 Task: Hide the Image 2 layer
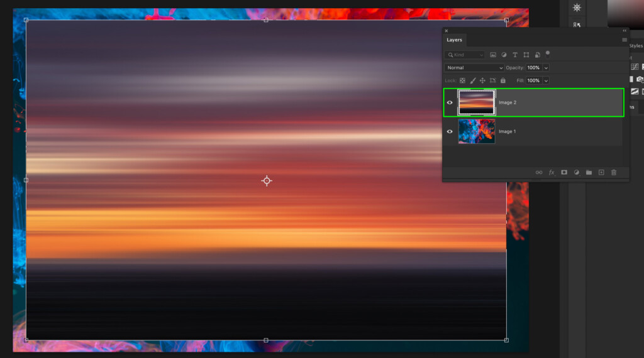pos(450,102)
